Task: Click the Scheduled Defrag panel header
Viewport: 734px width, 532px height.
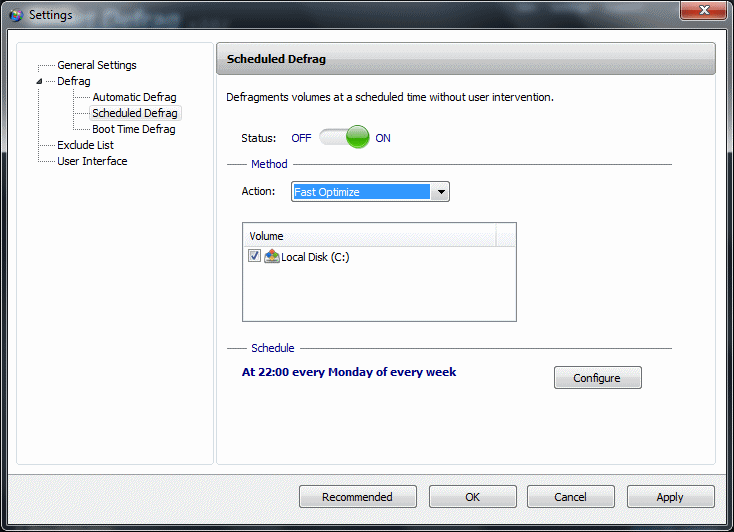Action: (x=466, y=59)
